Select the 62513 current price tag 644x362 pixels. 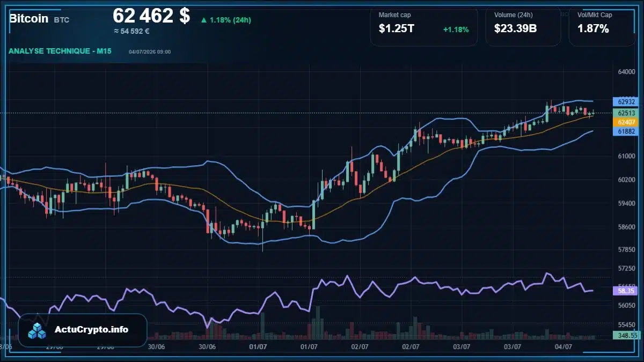click(626, 113)
